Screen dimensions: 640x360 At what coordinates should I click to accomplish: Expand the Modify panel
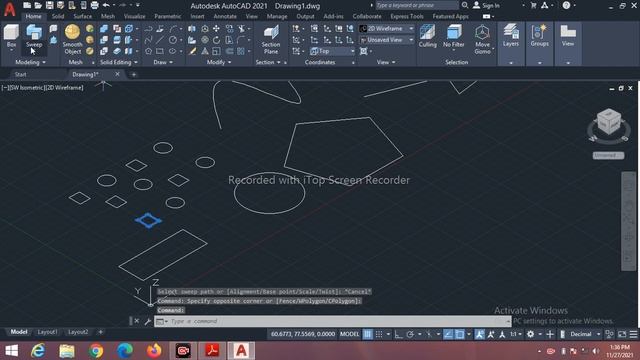[219, 62]
